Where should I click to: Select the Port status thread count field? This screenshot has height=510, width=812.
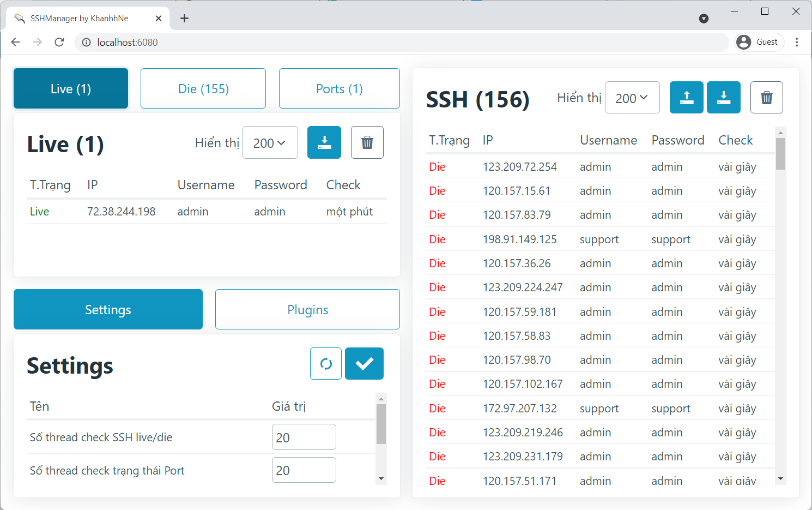304,470
